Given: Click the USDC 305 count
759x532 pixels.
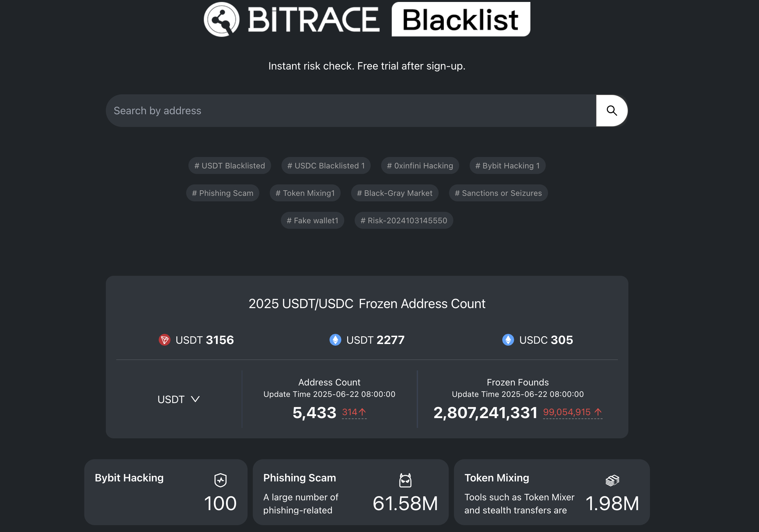Looking at the screenshot, I should point(546,340).
